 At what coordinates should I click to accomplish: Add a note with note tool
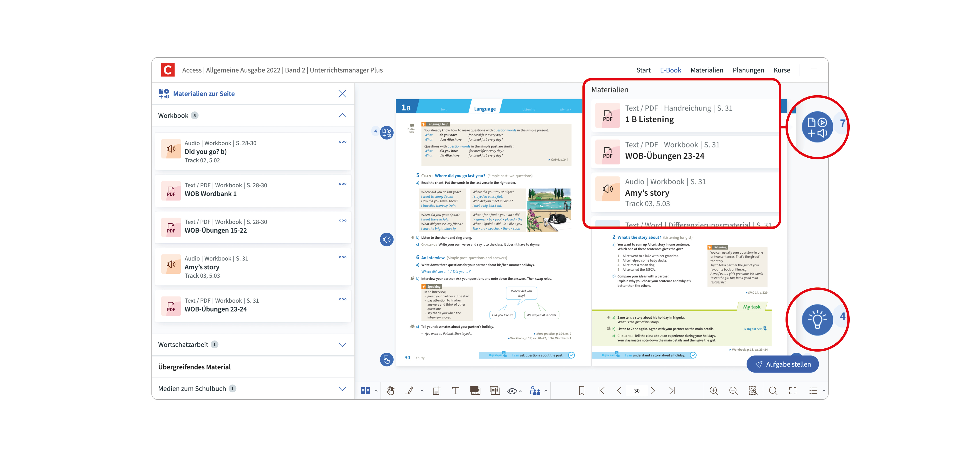(436, 390)
